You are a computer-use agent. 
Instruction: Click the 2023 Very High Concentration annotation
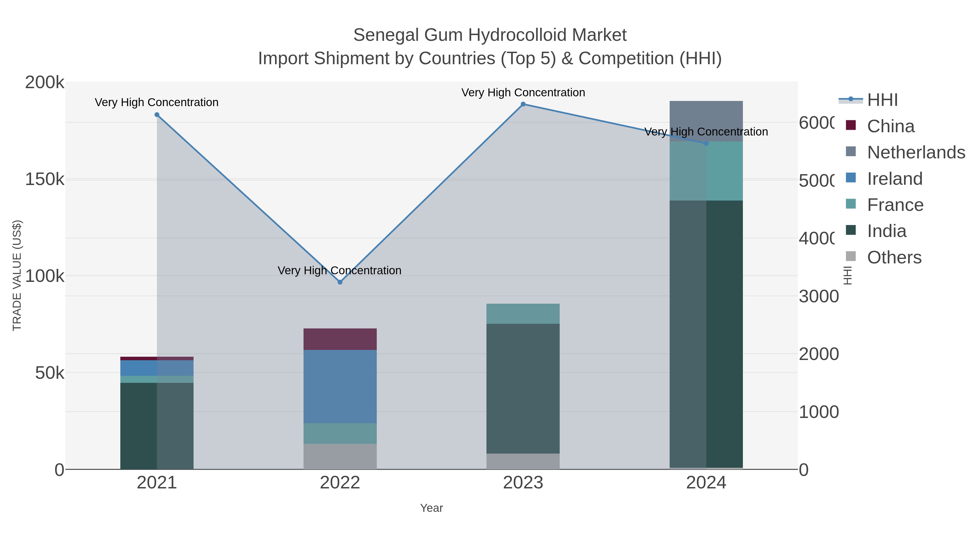[523, 93]
